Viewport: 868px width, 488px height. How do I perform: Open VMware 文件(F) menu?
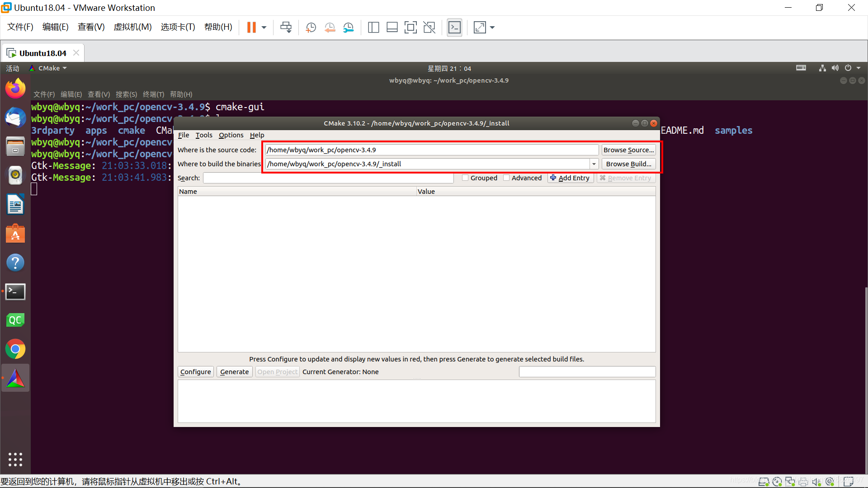(20, 27)
